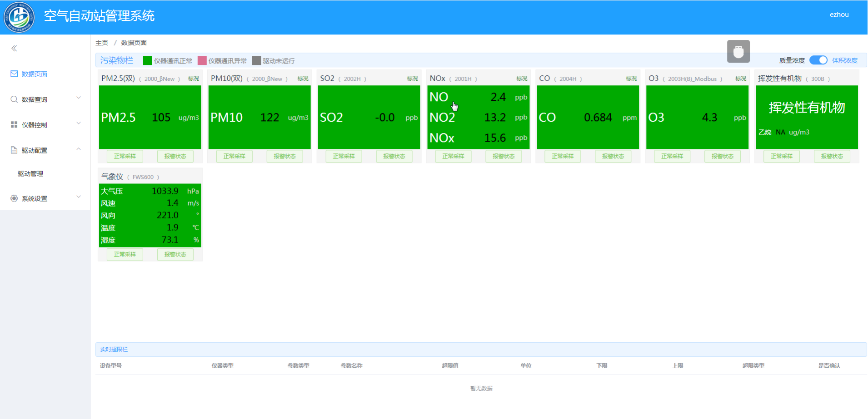Click the 系统设置 gear icon
Image resolution: width=868 pixels, height=419 pixels.
pyautogui.click(x=14, y=198)
